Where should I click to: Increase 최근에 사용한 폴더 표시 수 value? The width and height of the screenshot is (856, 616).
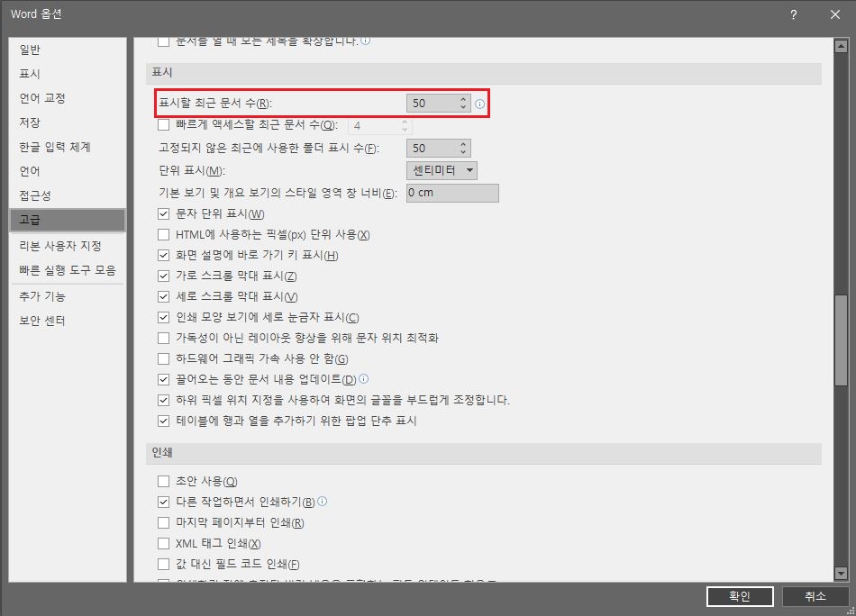pyautogui.click(x=463, y=145)
